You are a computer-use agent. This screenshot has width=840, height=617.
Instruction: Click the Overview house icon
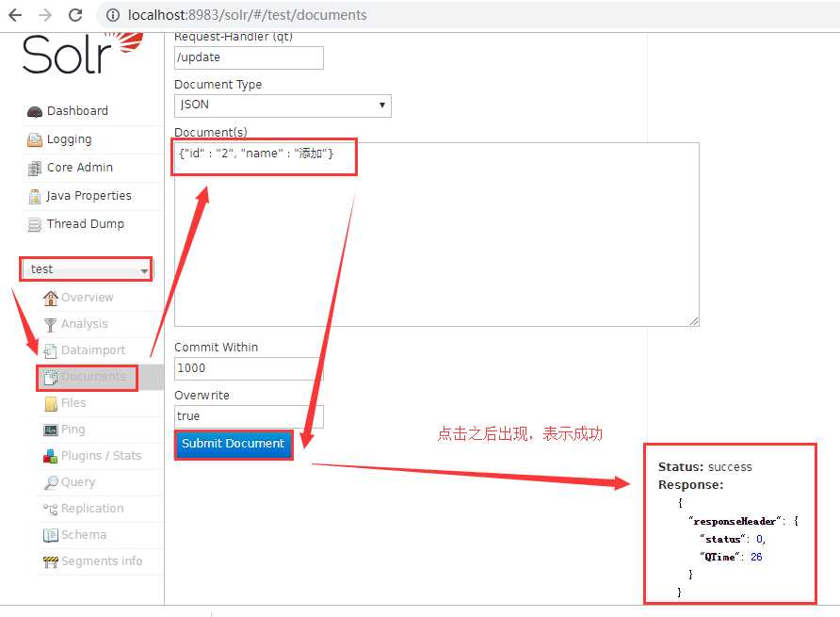pos(50,298)
